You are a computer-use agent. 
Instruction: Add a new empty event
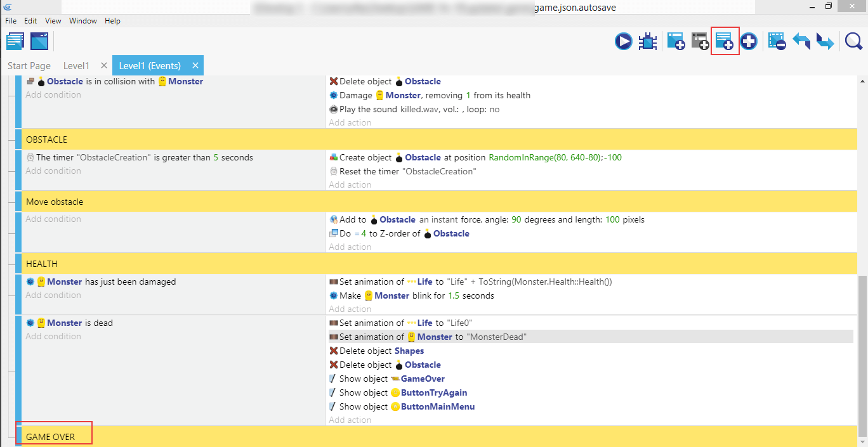click(675, 42)
